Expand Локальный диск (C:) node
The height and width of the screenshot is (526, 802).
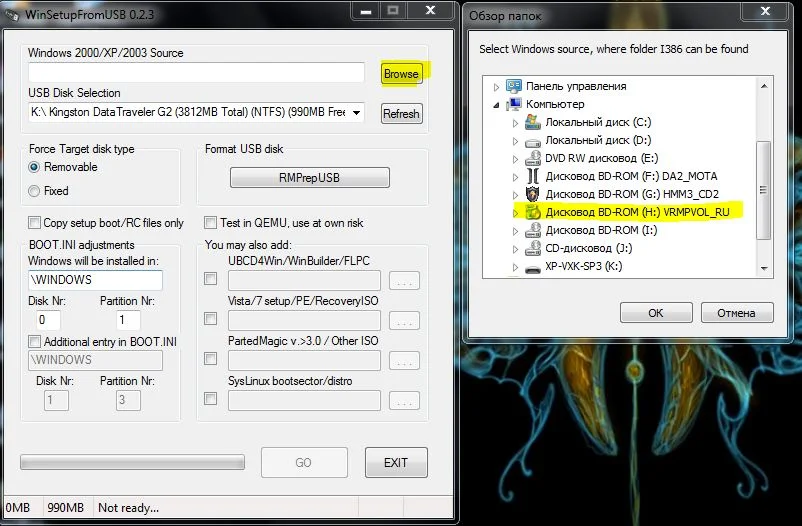(x=516, y=123)
